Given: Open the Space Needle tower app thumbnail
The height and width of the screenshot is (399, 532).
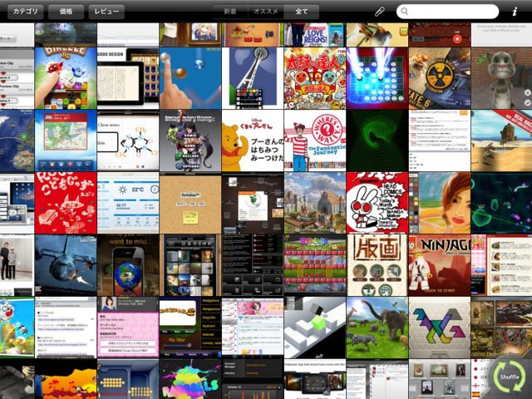Looking at the screenshot, I should pos(253,78).
